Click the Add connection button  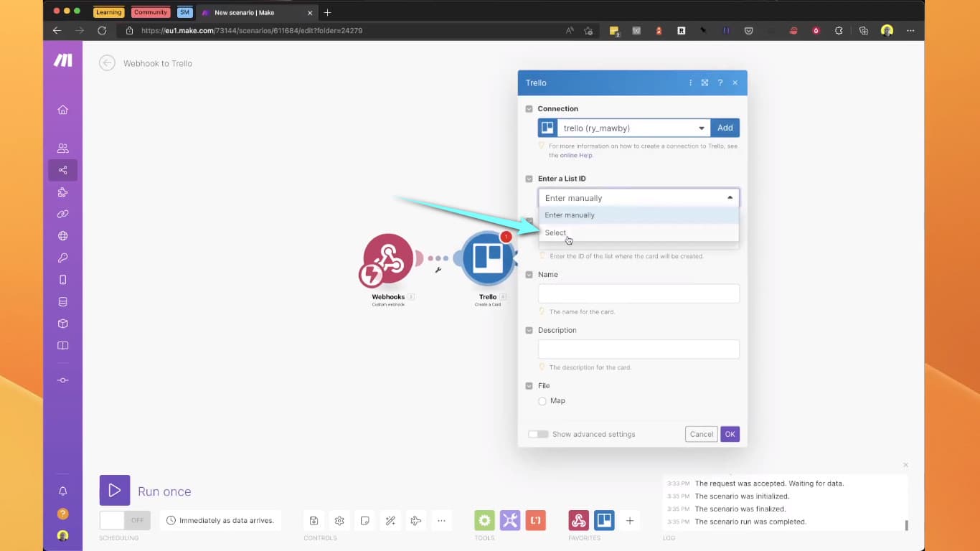coord(725,128)
